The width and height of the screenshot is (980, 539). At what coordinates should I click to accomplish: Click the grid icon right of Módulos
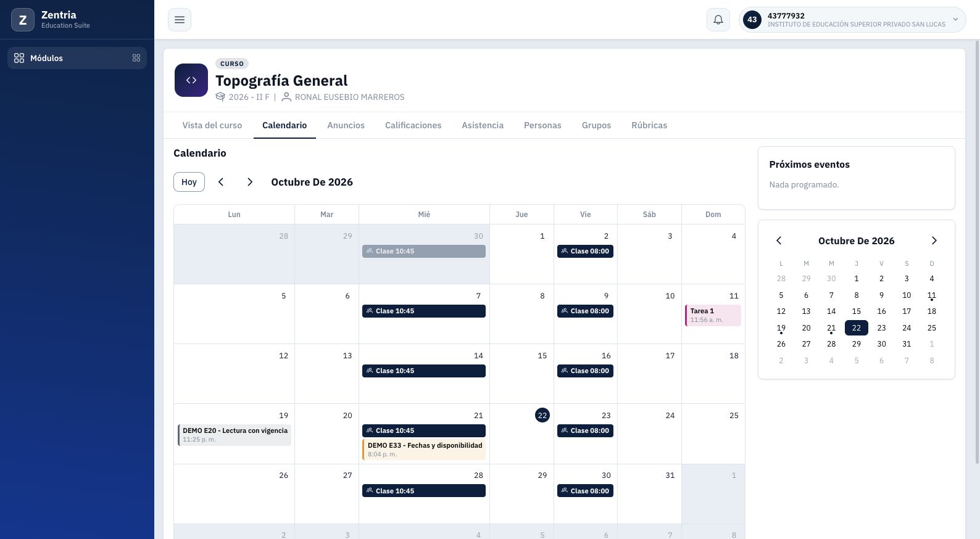[x=136, y=58]
